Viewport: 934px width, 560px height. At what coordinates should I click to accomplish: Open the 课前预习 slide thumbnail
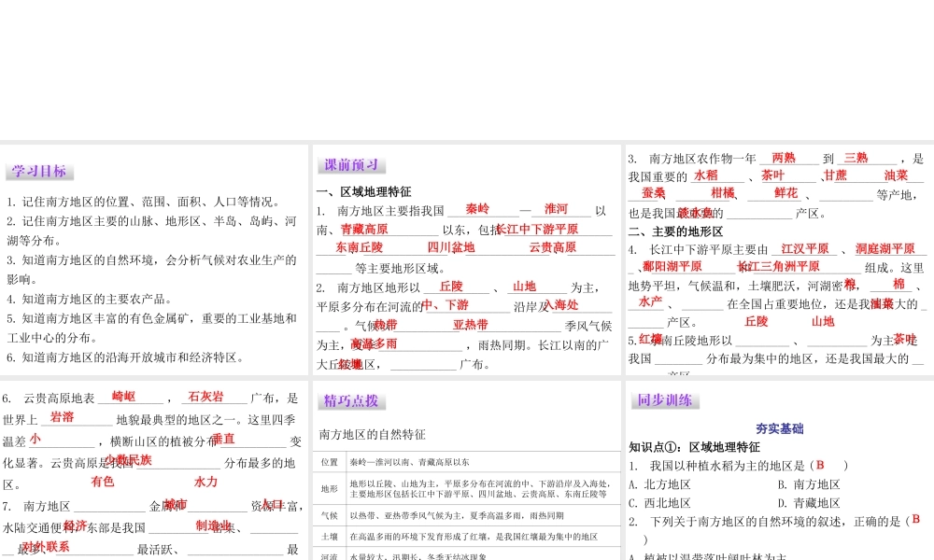(x=466, y=259)
